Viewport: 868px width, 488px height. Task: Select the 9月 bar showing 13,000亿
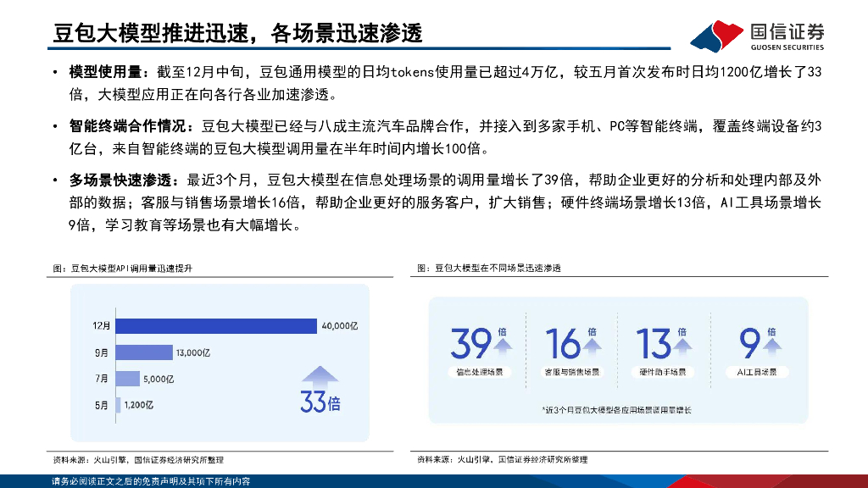[143, 352]
